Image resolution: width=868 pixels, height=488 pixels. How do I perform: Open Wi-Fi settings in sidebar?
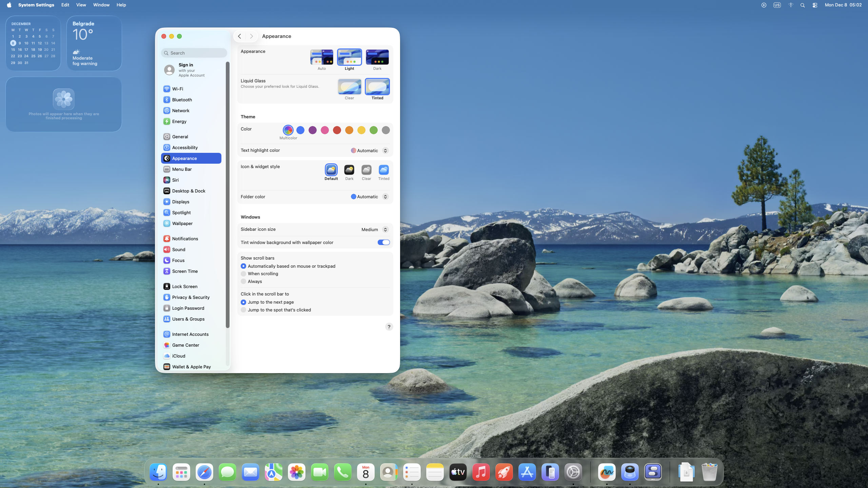point(177,89)
